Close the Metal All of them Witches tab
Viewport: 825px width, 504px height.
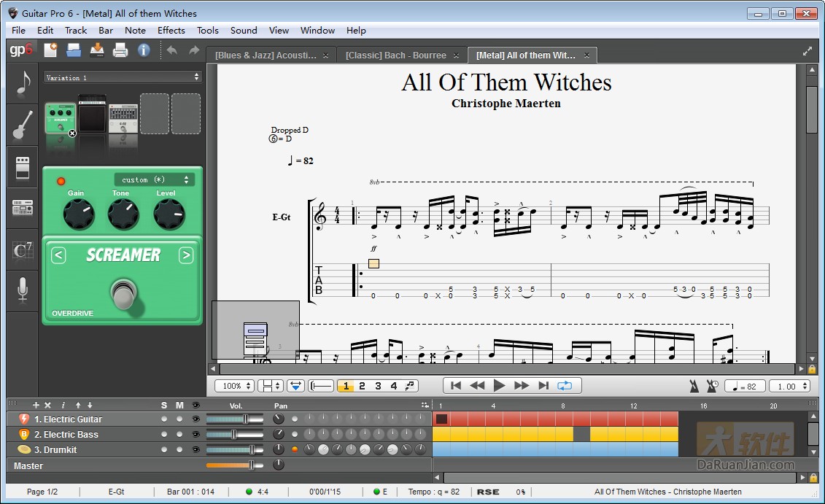point(586,55)
